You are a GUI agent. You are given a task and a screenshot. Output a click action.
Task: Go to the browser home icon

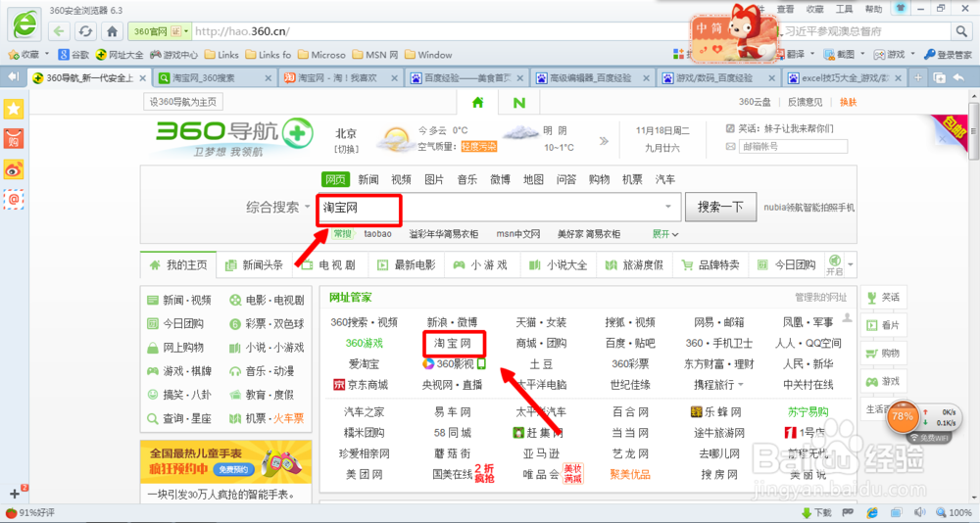[x=112, y=31]
